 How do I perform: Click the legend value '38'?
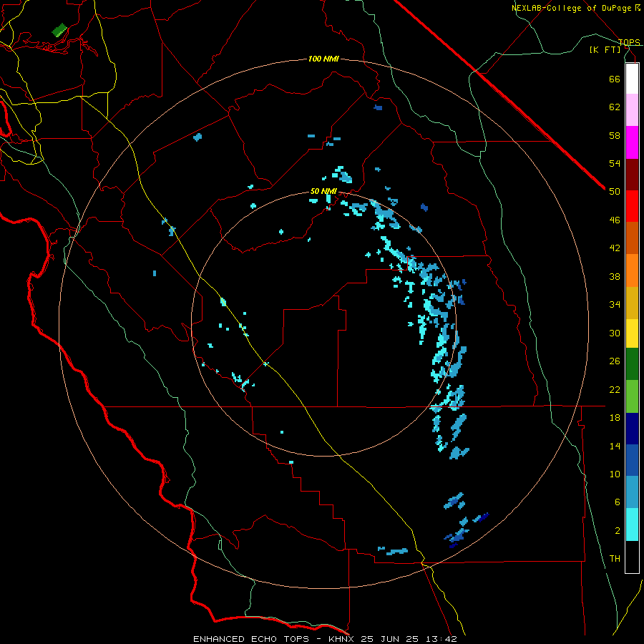[x=615, y=276]
